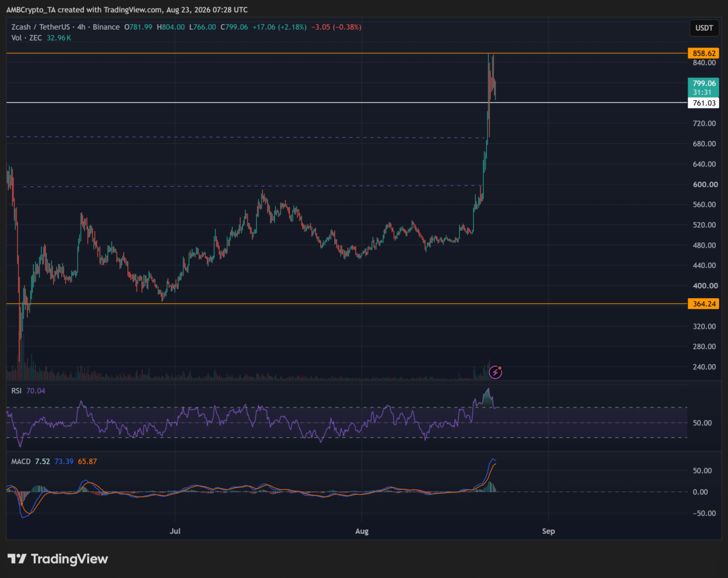The image size is (728, 578).
Task: Click the 600.00 price axis label
Action: click(x=705, y=185)
